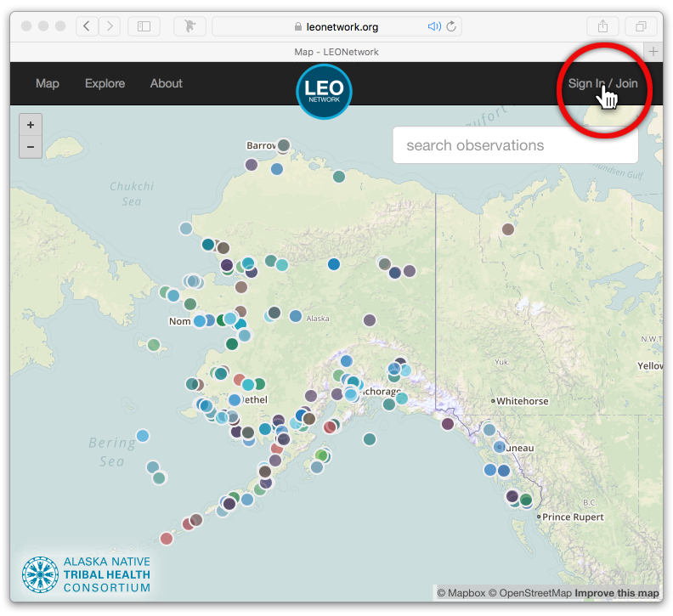Zoom out on the map
This screenshot has width=673, height=616.
pyautogui.click(x=31, y=147)
